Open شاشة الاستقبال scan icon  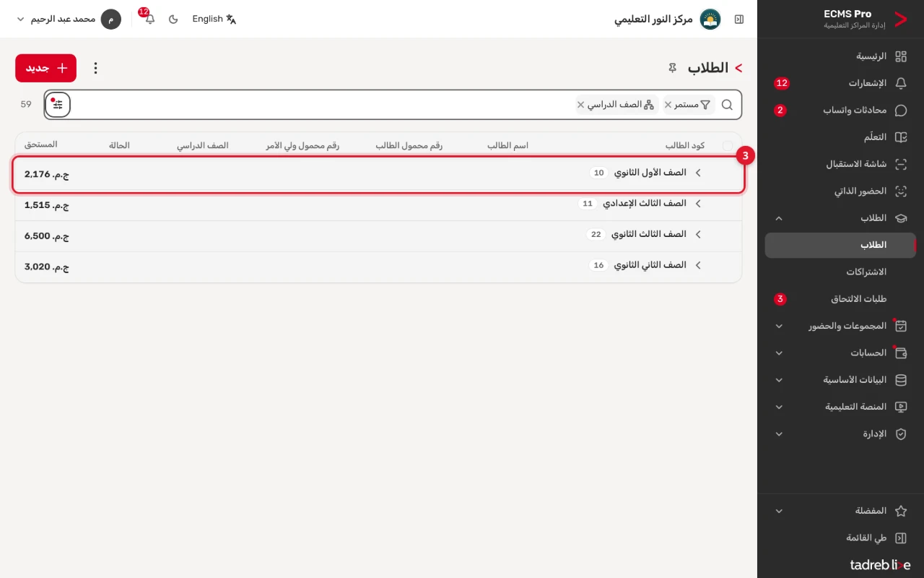tap(901, 164)
